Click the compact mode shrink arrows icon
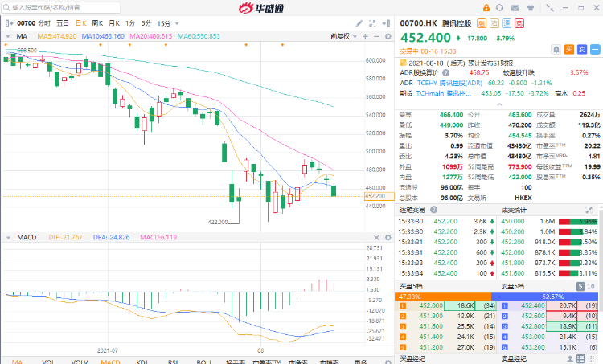Screen dimensions: 603x364 (x=550, y=8)
